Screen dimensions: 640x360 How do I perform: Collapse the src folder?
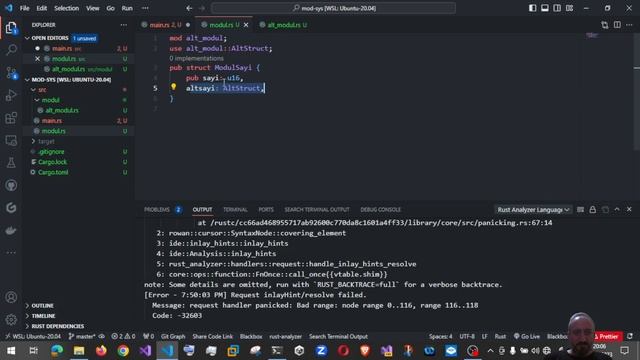pyautogui.click(x=33, y=90)
